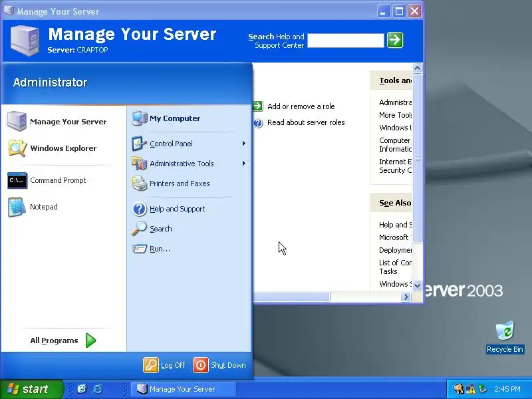
Task: Click the down arrow of vertical scrollbar
Action: (418, 285)
